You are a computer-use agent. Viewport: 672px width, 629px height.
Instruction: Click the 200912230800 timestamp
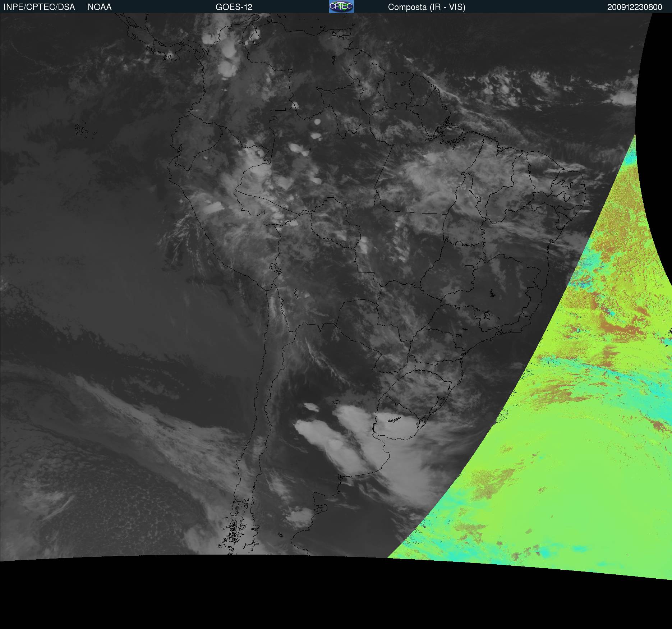coord(635,7)
